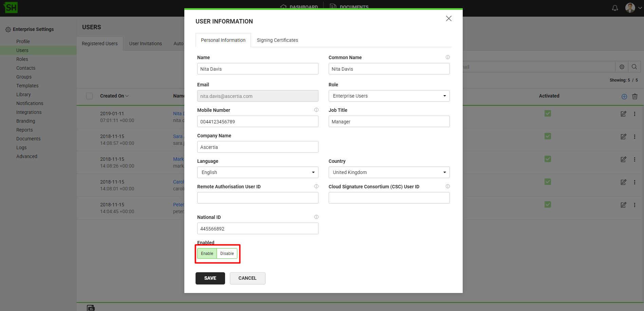The width and height of the screenshot is (644, 311).
Task: Click the Mobile Number info icon
Action: tap(316, 110)
